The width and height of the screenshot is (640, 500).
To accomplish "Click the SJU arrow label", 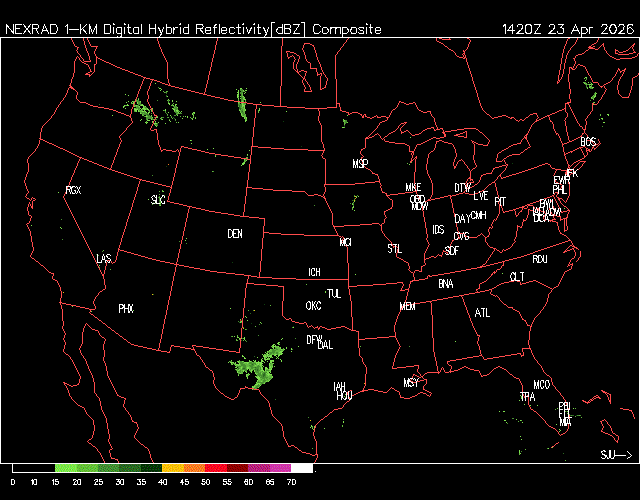I will pos(615,455).
